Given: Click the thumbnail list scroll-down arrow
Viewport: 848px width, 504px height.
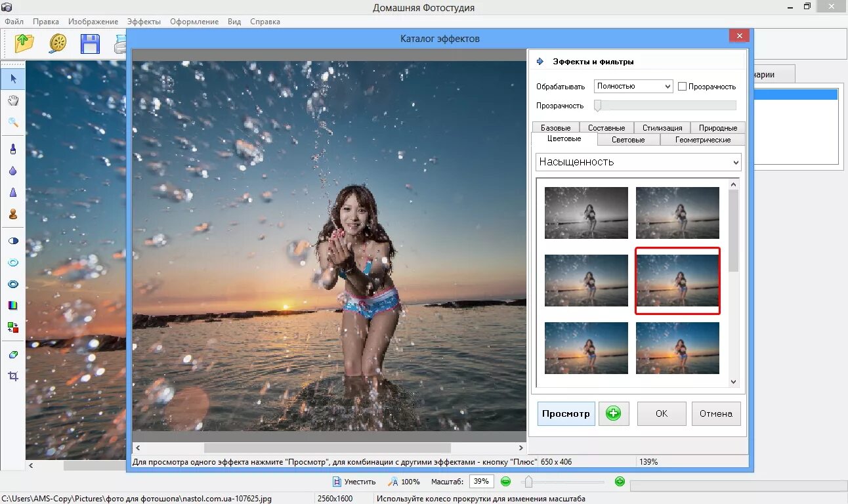Looking at the screenshot, I should (734, 381).
